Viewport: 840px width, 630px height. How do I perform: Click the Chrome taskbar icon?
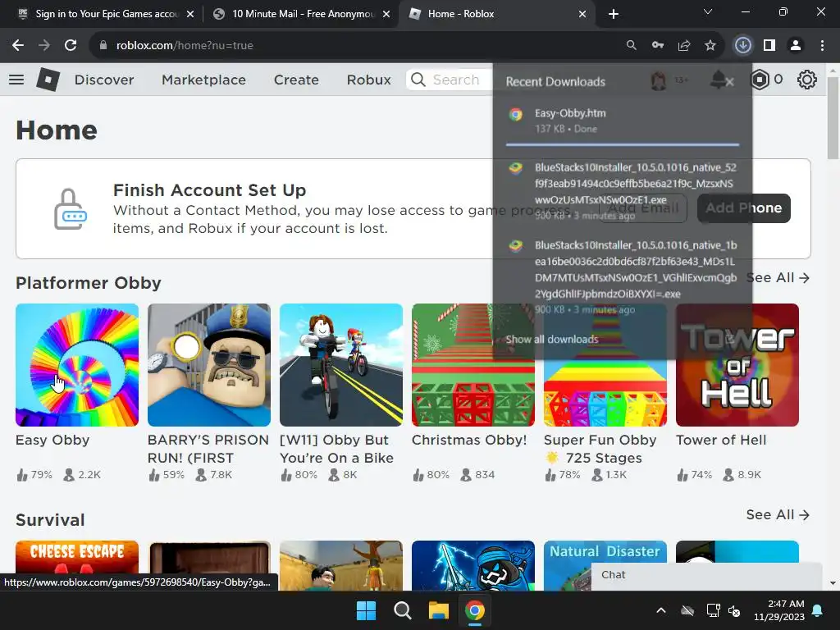click(475, 610)
